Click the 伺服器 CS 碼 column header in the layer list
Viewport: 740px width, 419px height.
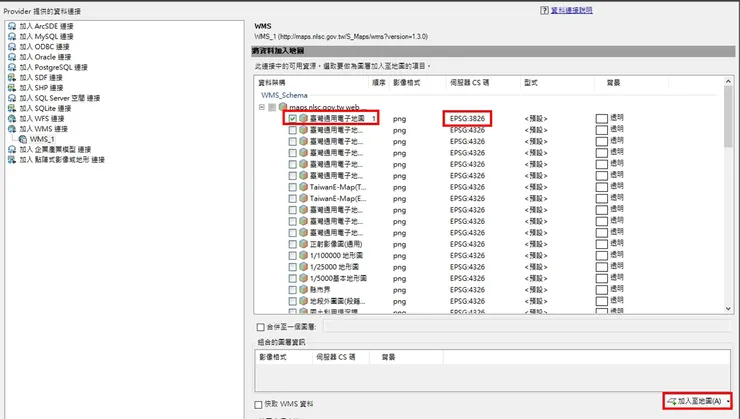(483, 83)
